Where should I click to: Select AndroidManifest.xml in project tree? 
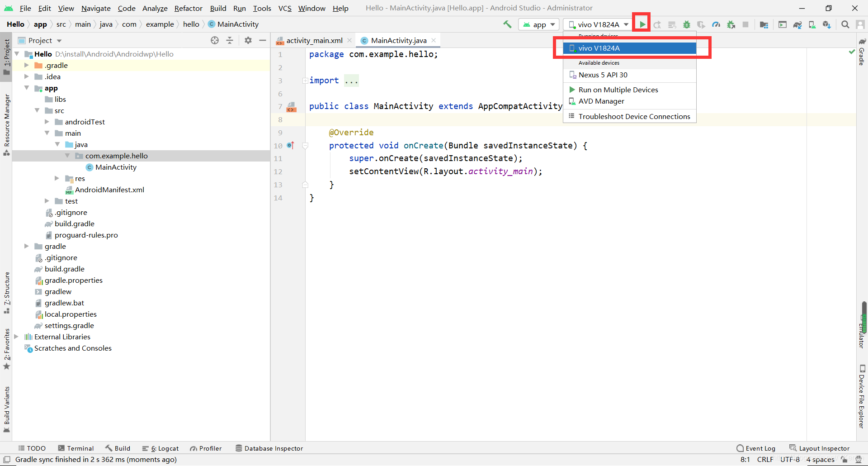click(x=109, y=190)
